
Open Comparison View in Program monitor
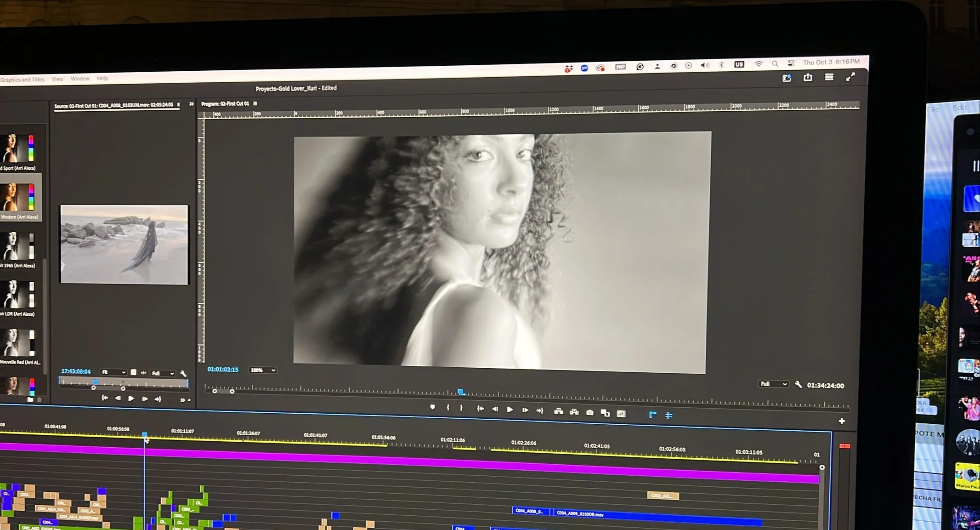(x=605, y=413)
